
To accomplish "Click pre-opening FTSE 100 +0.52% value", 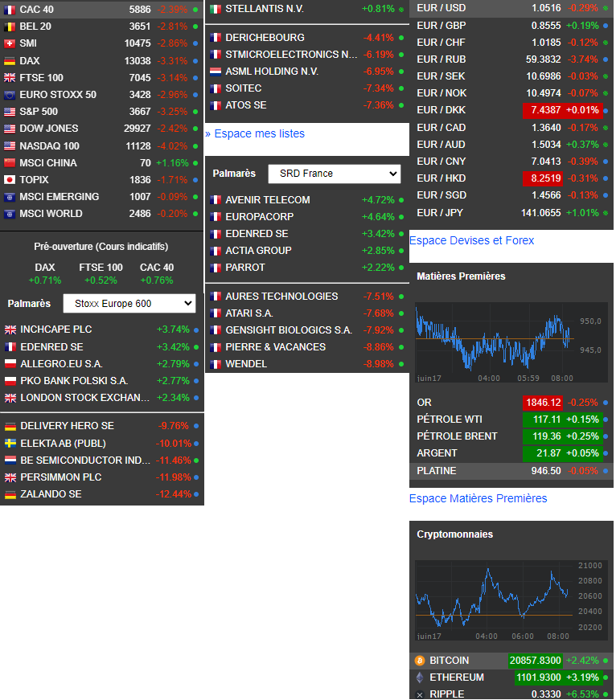I will (101, 280).
